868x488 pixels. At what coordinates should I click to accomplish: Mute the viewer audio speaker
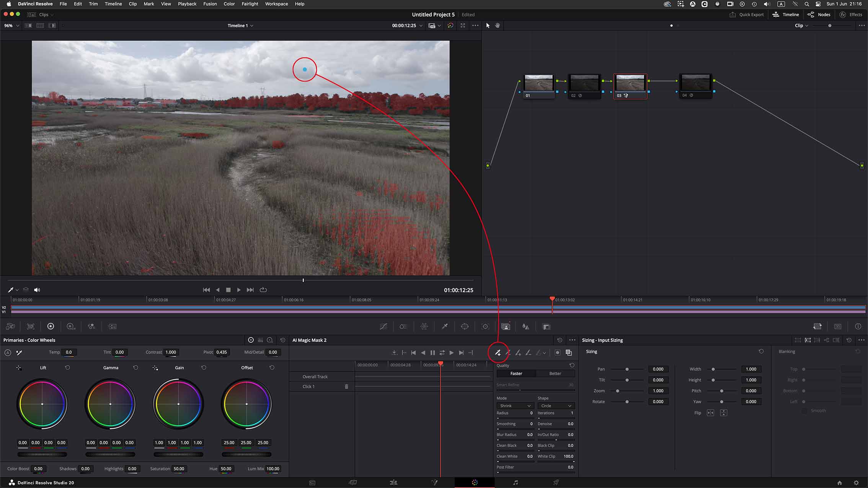coord(37,290)
